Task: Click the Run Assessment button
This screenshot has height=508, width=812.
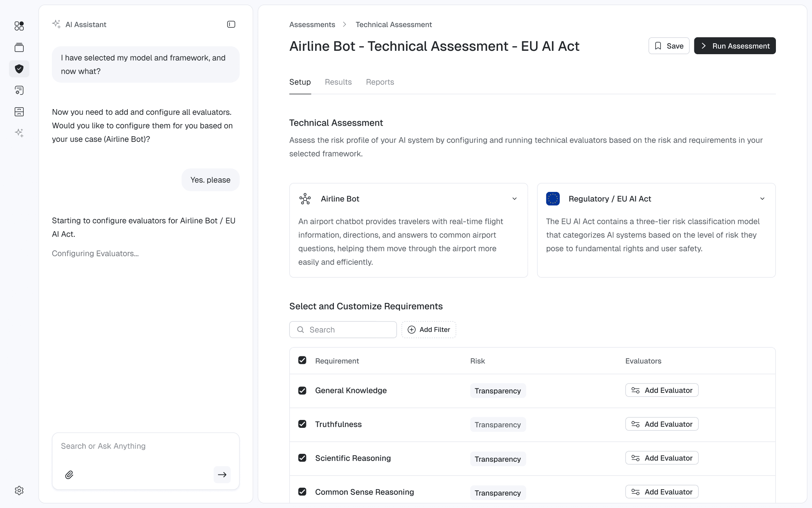Action: [x=735, y=46]
